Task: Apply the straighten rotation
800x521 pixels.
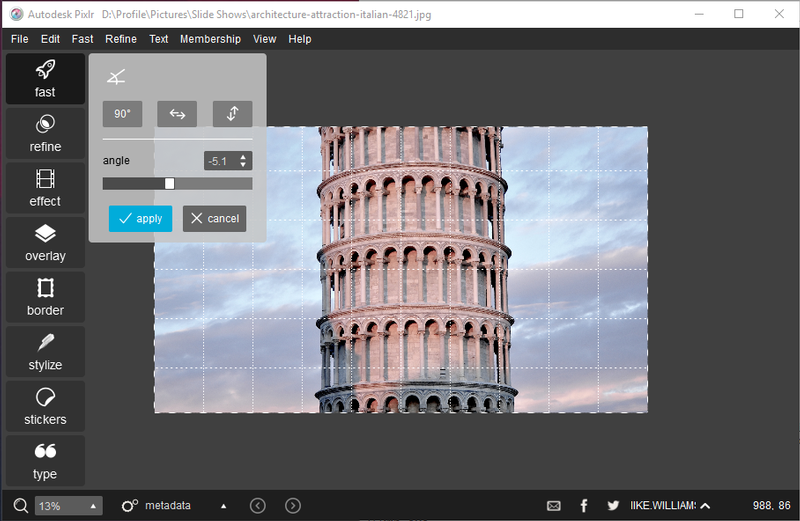Action: (140, 218)
